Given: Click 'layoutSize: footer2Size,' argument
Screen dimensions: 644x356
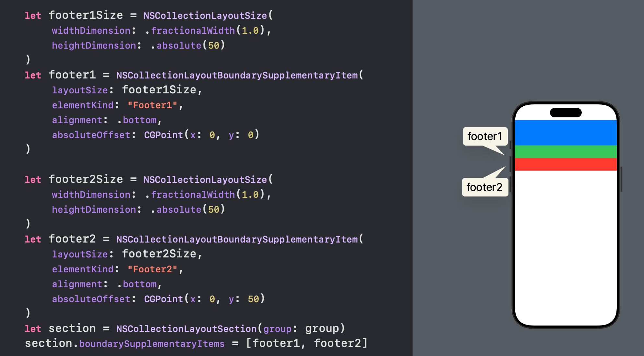Looking at the screenshot, I should point(127,254).
